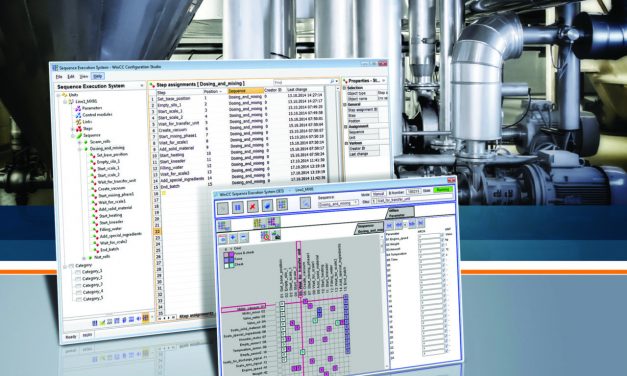
Task: Click the yellow matrix icon in second toolbar
Action: click(259, 223)
